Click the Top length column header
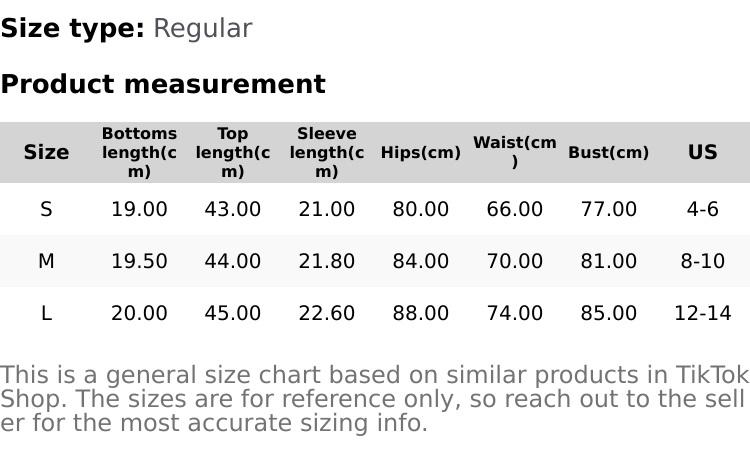 [233, 152]
